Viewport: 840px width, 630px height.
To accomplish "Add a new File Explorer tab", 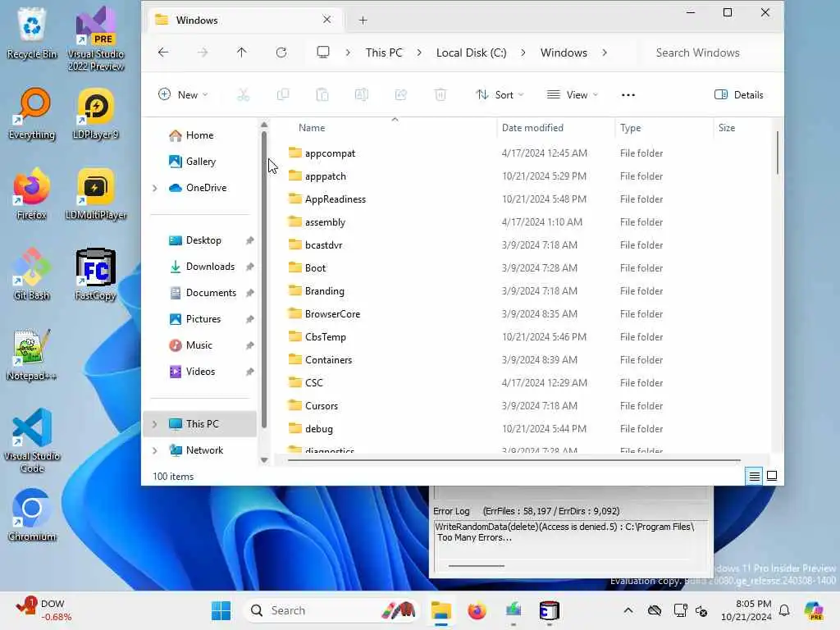I will coord(363,21).
